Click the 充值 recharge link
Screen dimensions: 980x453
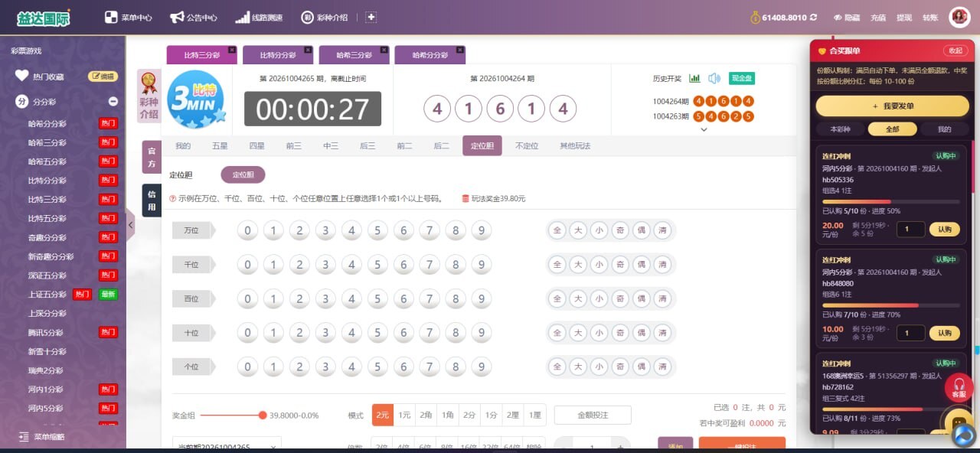878,17
